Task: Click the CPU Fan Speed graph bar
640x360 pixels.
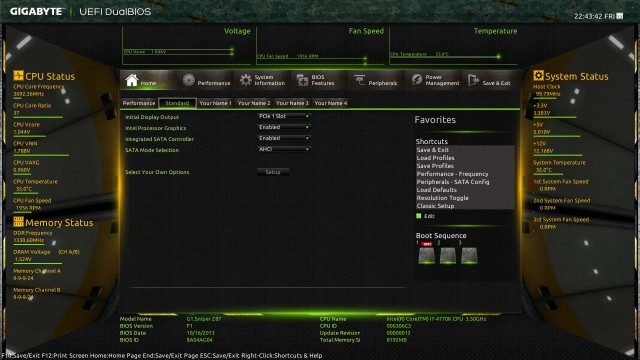Action: (312, 57)
